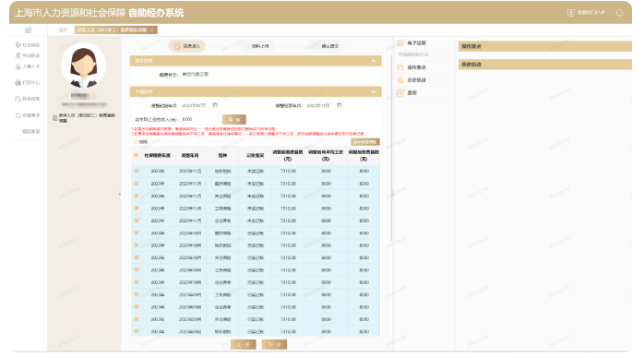Toggle checkbox for 2023年11月 地方附加 row
Screen dimensions: 644x358
(136, 171)
